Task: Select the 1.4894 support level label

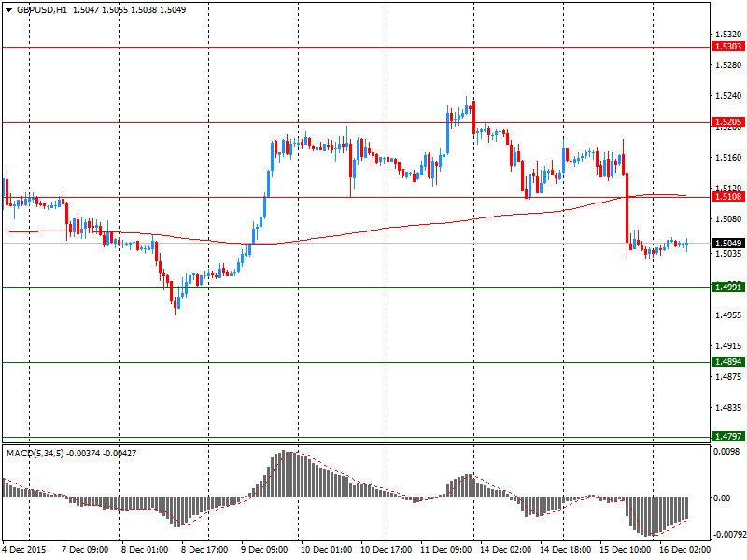Action: point(727,361)
